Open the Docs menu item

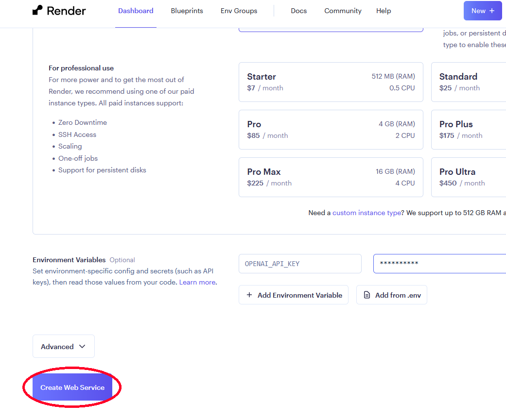click(x=298, y=10)
